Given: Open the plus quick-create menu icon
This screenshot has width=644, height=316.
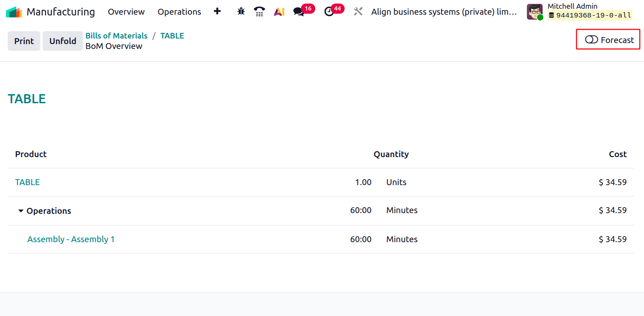Looking at the screenshot, I should click(217, 12).
